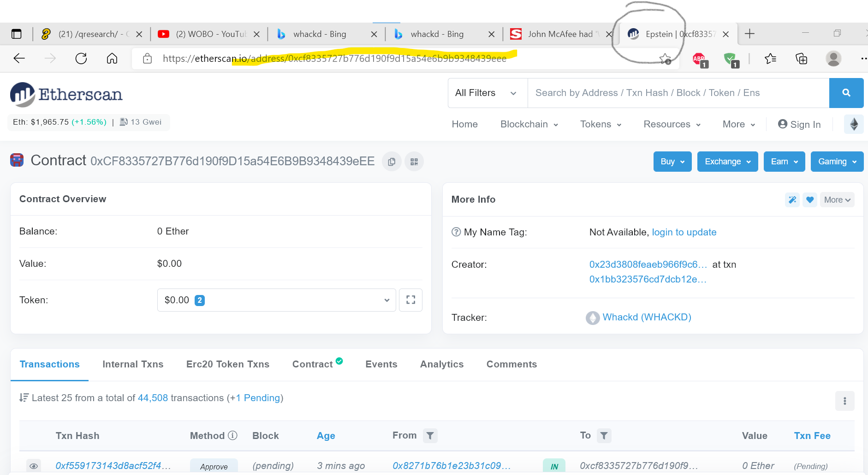Filter transactions by From address

(430, 436)
